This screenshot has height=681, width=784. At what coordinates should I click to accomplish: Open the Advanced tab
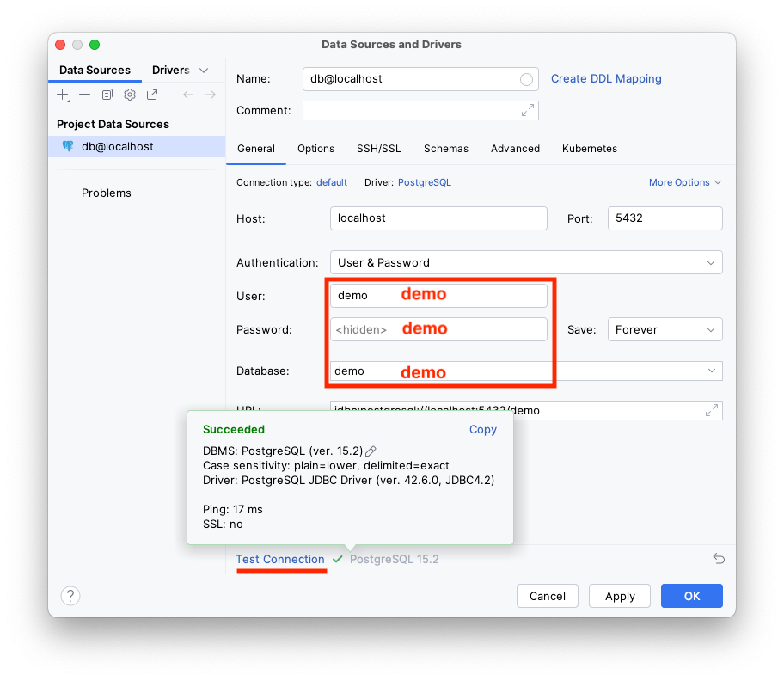pos(516,149)
